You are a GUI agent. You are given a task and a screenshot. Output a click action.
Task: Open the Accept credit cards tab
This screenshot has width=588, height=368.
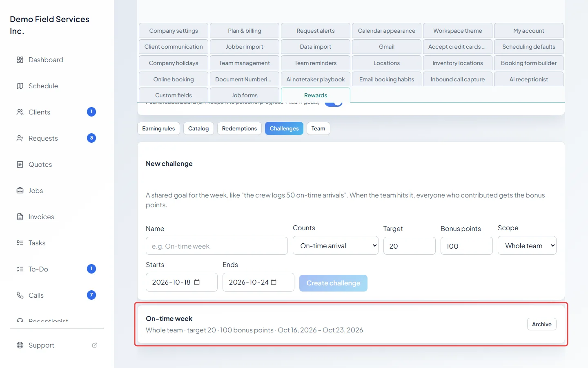tap(458, 47)
